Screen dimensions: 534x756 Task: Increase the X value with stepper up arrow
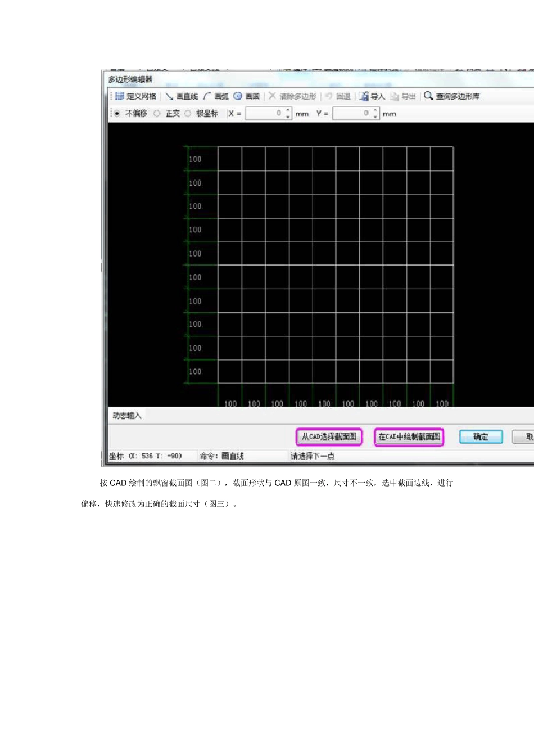coord(288,110)
